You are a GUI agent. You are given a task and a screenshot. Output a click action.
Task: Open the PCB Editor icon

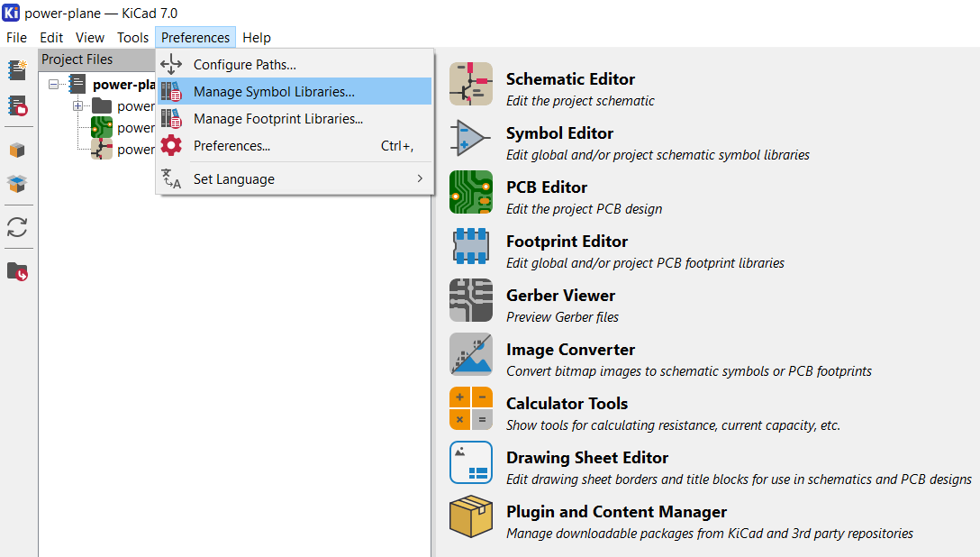pos(471,192)
